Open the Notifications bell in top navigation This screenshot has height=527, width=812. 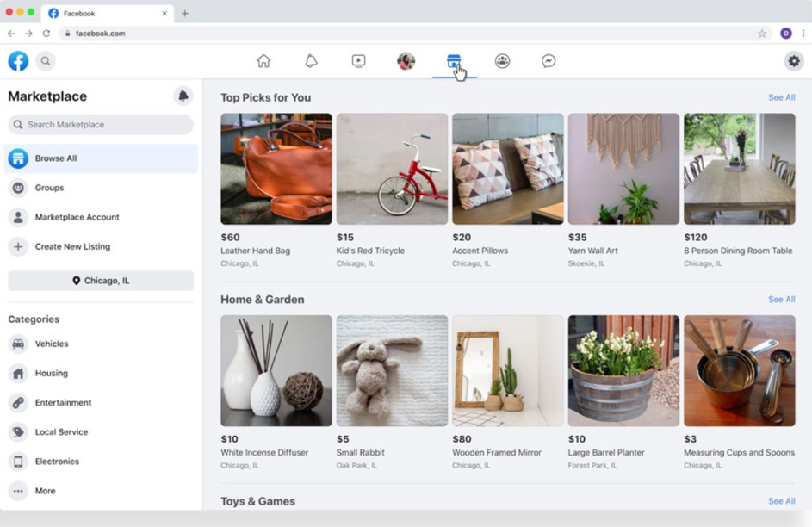pos(311,61)
